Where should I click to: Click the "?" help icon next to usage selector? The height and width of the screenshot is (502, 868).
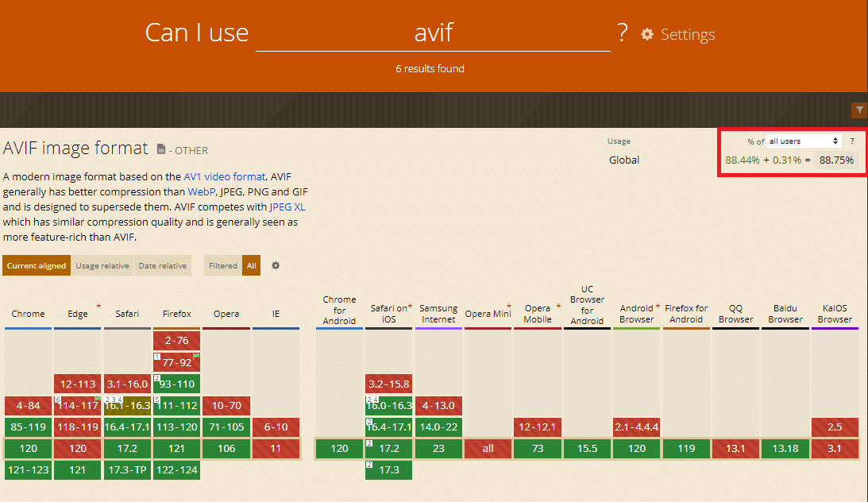(851, 141)
